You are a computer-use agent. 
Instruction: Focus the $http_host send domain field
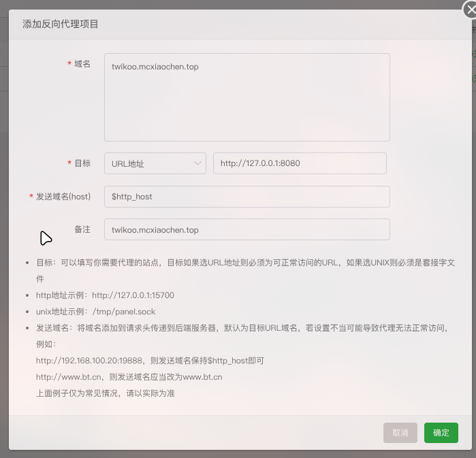(x=247, y=197)
